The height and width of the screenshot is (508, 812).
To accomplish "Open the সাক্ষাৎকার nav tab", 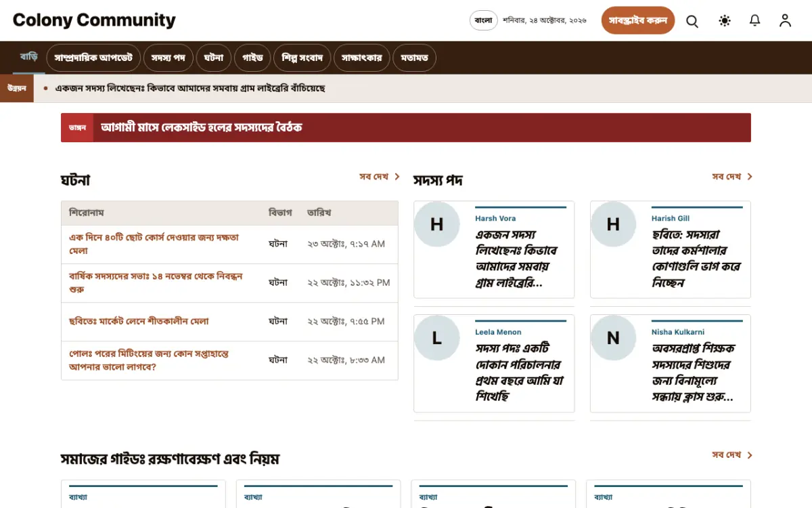I will coord(362,58).
